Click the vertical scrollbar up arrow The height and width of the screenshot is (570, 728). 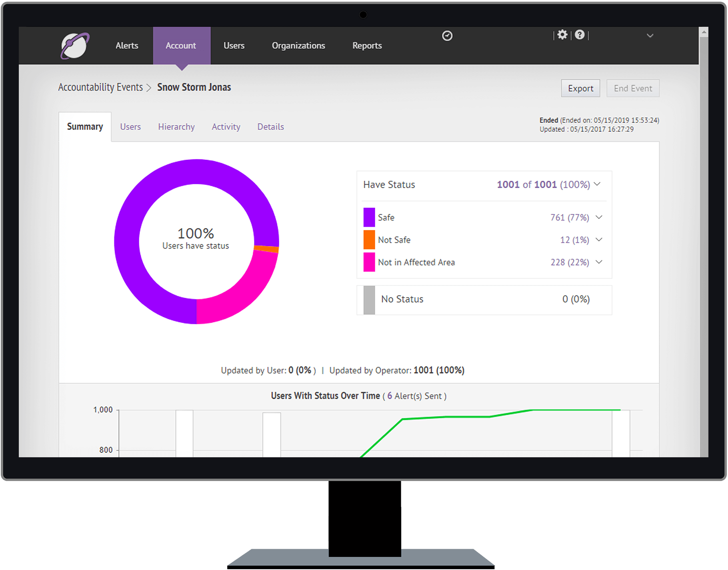[704, 32]
